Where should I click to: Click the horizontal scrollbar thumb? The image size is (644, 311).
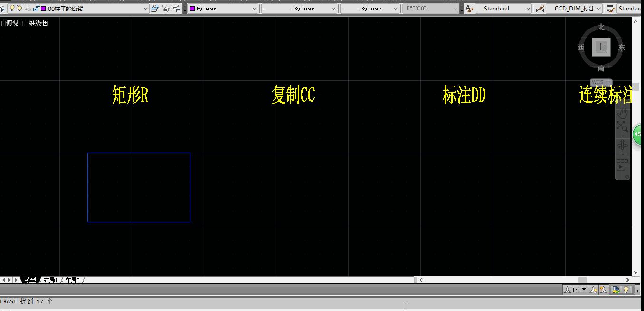582,280
